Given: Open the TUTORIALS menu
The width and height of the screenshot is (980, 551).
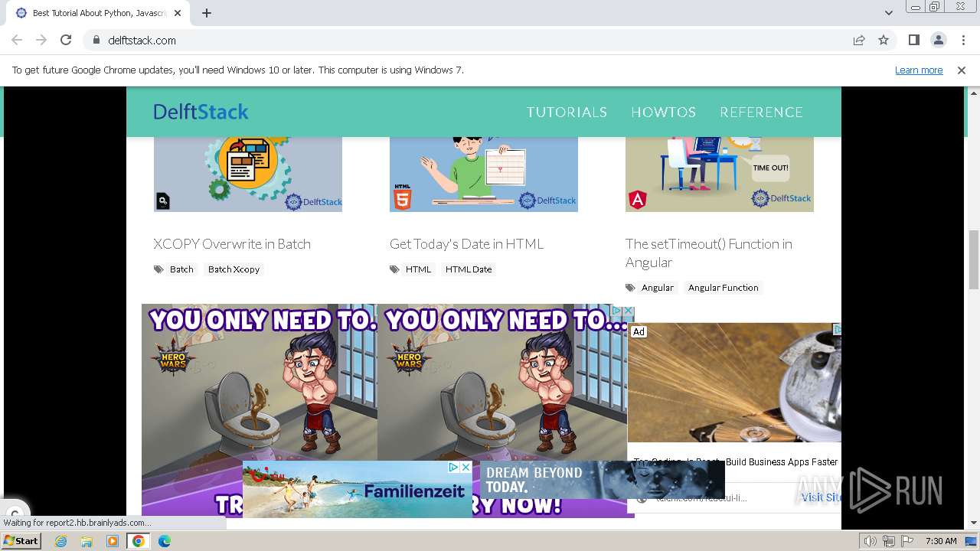Looking at the screenshot, I should tap(567, 112).
